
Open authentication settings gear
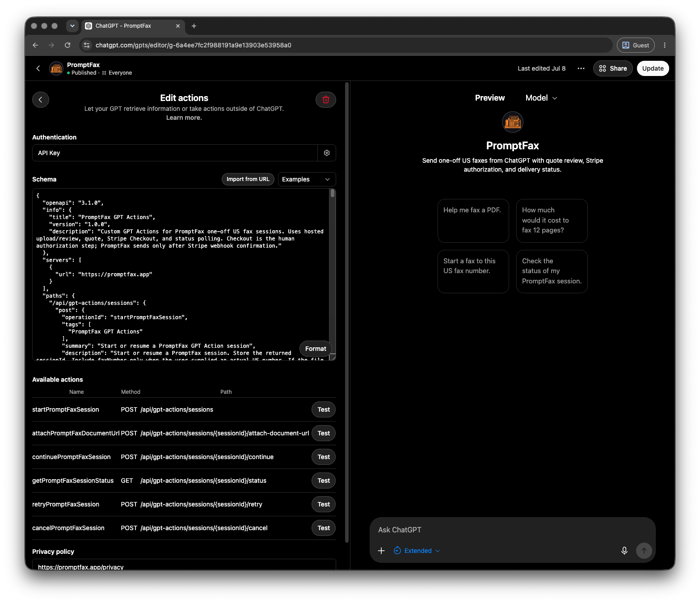[327, 153]
